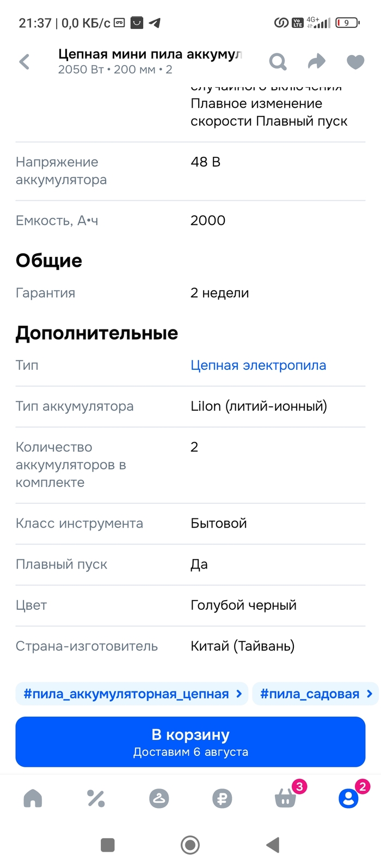Tap Android home circle button

[x=190, y=845]
